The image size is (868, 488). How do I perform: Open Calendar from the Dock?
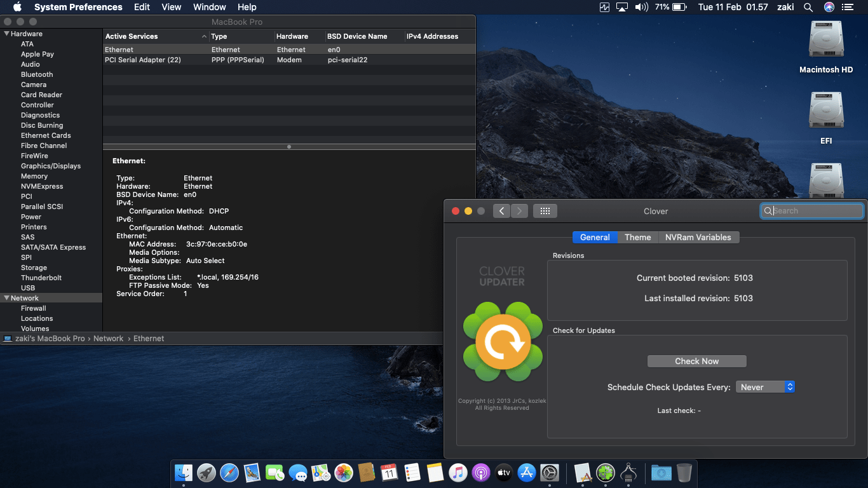(390, 472)
